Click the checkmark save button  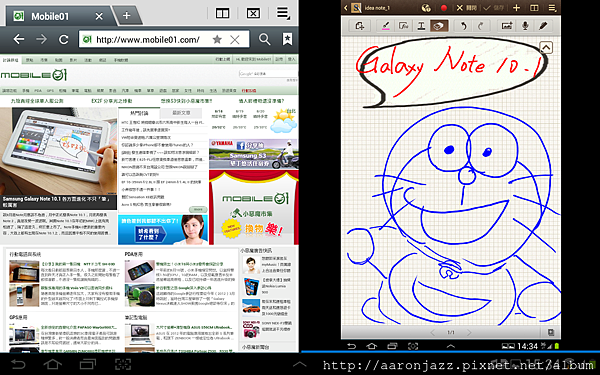pos(493,8)
